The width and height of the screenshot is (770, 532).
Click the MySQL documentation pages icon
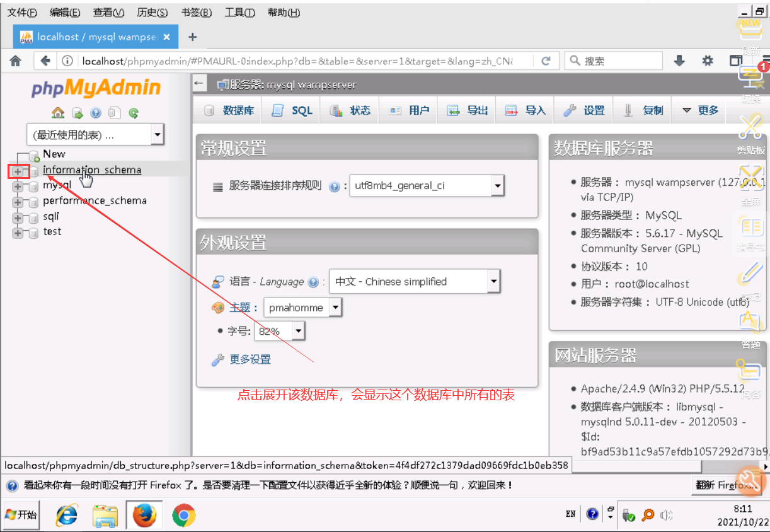click(114, 113)
